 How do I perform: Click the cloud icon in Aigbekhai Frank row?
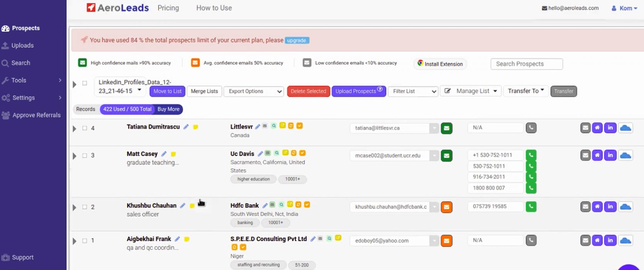point(626,241)
